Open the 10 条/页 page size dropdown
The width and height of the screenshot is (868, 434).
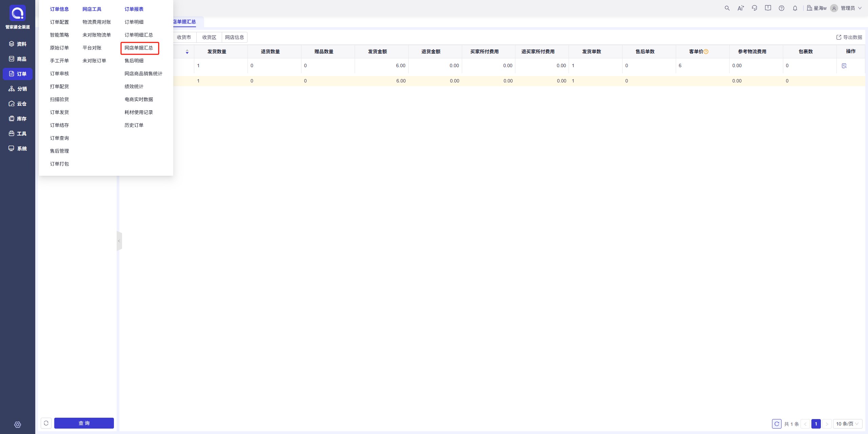click(x=847, y=424)
